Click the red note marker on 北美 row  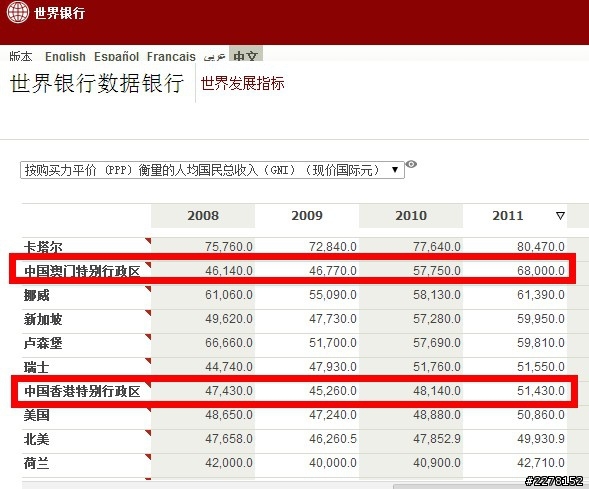[148, 433]
